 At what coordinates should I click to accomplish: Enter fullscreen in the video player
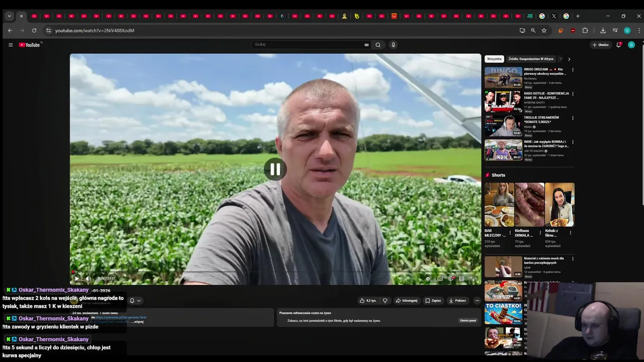472,279
